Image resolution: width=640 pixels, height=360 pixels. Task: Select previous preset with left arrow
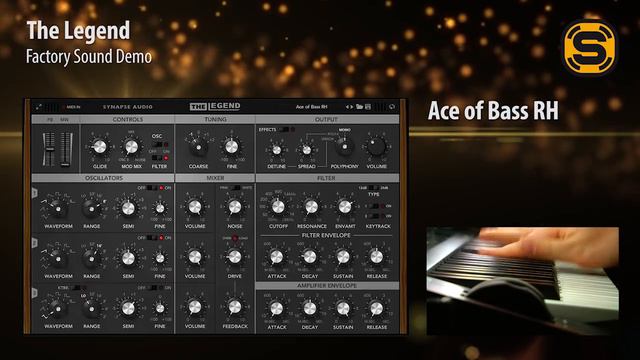(x=347, y=107)
